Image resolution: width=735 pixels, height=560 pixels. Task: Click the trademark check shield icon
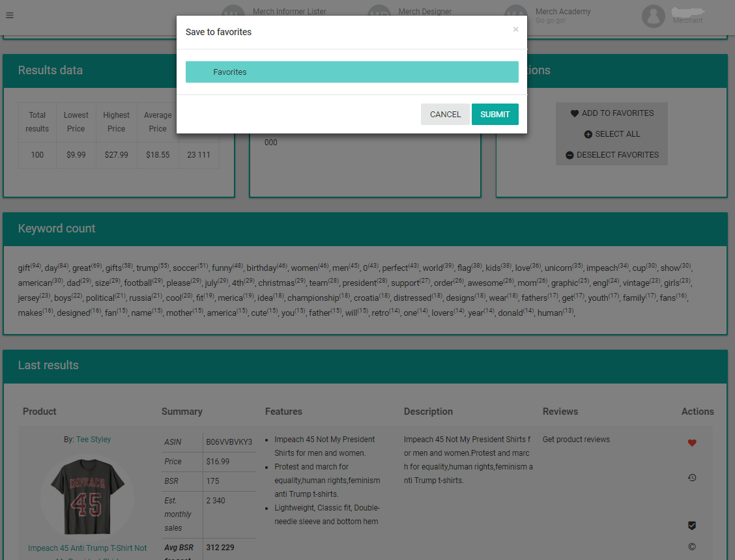[x=692, y=525]
